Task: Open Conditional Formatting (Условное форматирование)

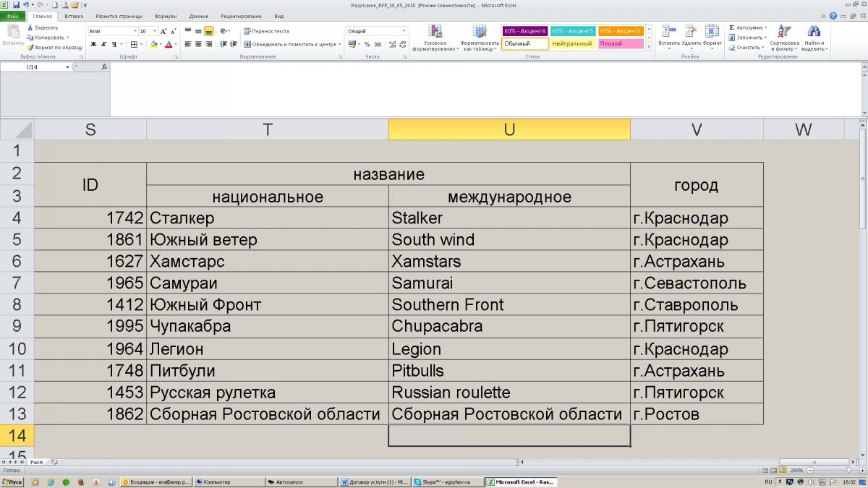Action: [x=435, y=38]
